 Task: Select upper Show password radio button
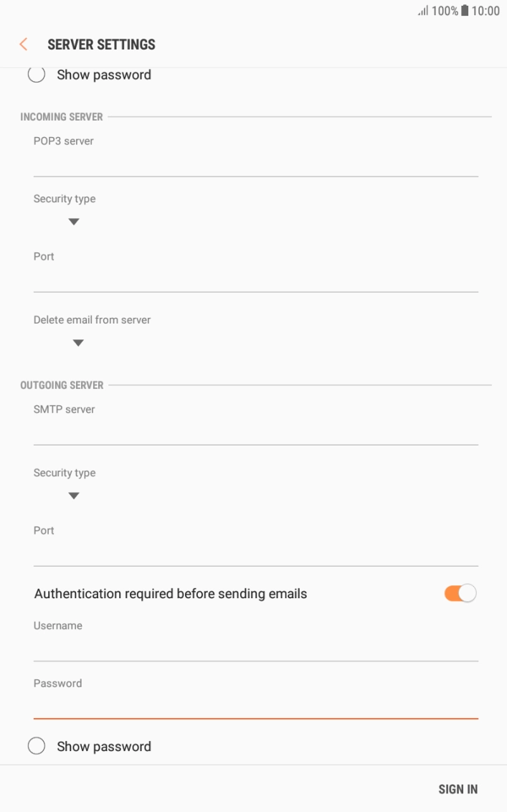[x=37, y=75]
